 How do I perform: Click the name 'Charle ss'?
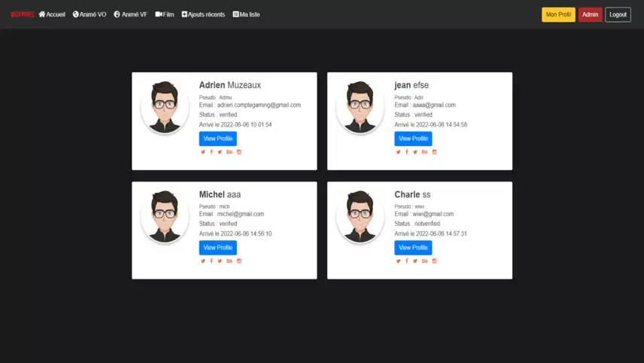[x=412, y=194]
